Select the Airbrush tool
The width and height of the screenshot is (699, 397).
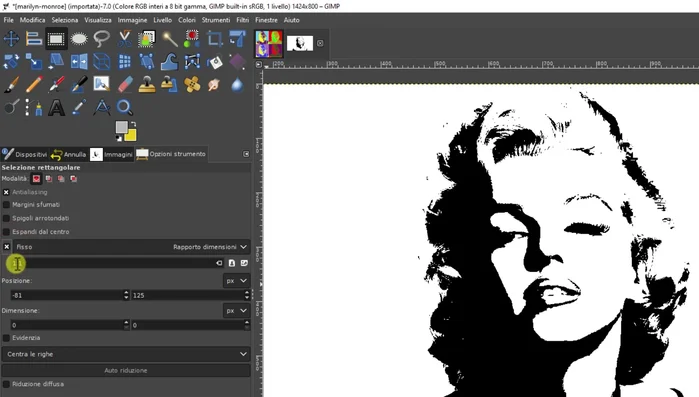pos(56,84)
